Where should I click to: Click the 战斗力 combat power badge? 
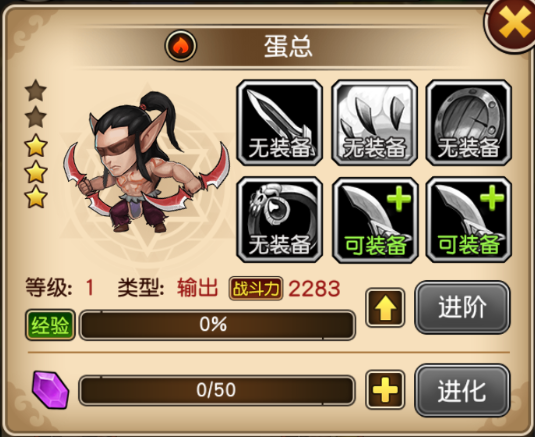[256, 289]
